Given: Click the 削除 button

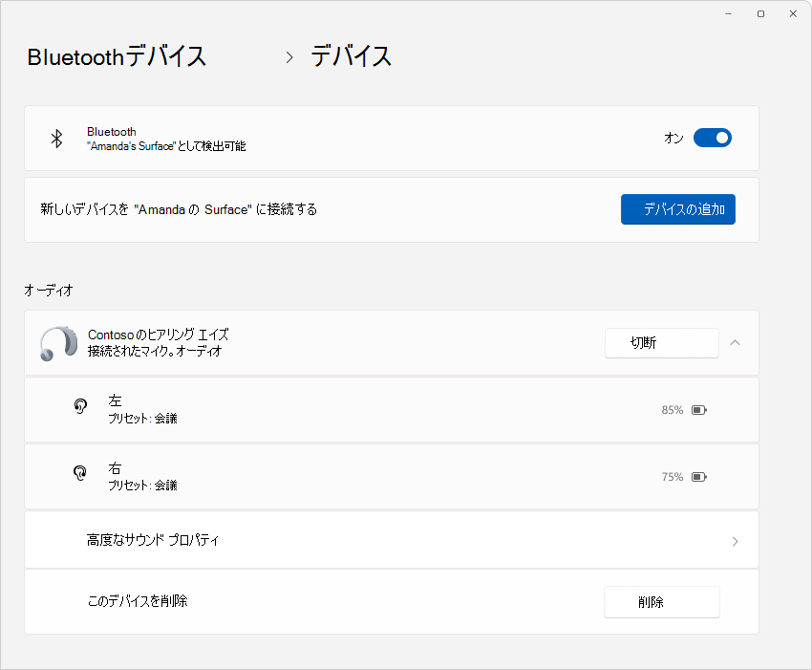Looking at the screenshot, I should (x=662, y=602).
